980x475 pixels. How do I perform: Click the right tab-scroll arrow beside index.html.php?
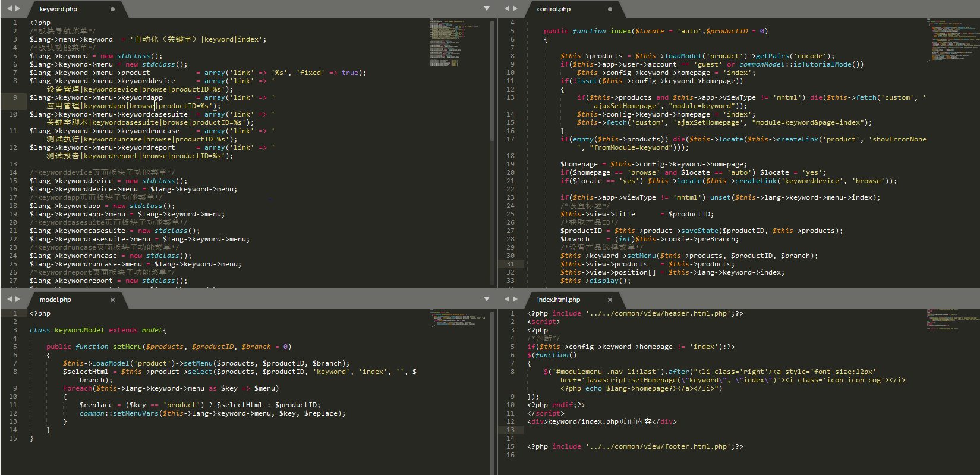coord(515,299)
